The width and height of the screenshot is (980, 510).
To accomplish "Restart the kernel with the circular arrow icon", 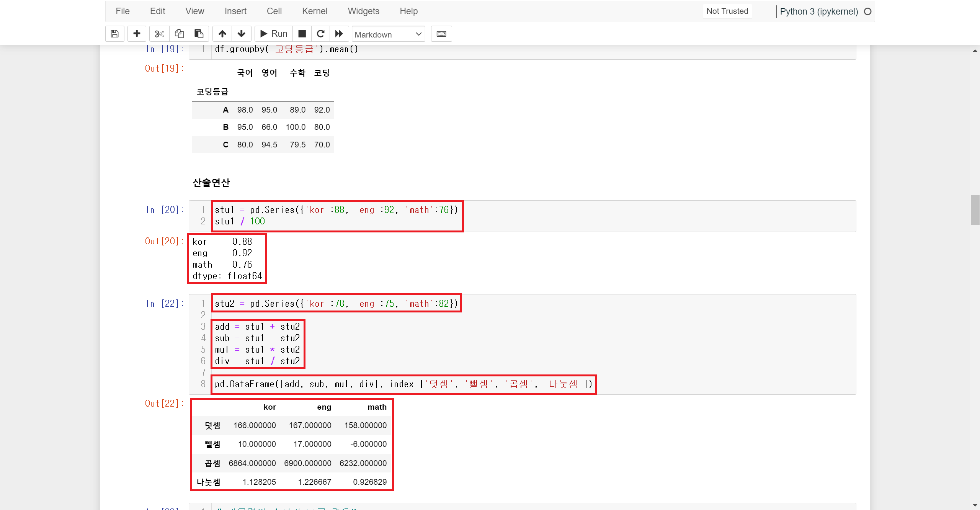I will (320, 34).
